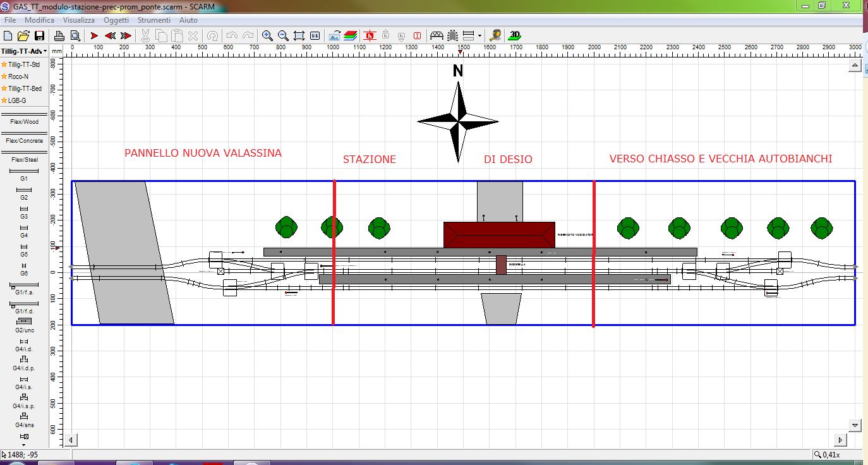Pick the G6 track piece
The height and width of the screenshot is (465, 868).
tap(24, 269)
